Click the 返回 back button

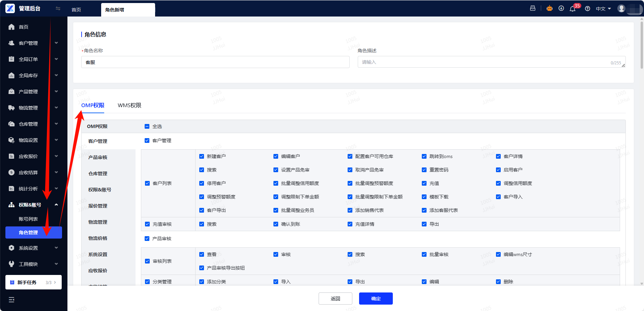[x=335, y=299]
